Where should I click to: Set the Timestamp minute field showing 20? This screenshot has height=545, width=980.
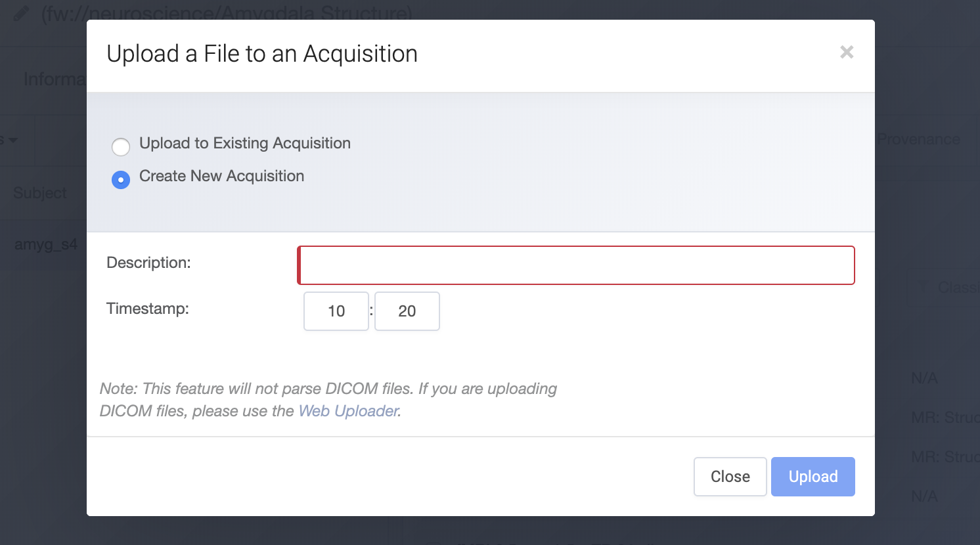pyautogui.click(x=407, y=311)
